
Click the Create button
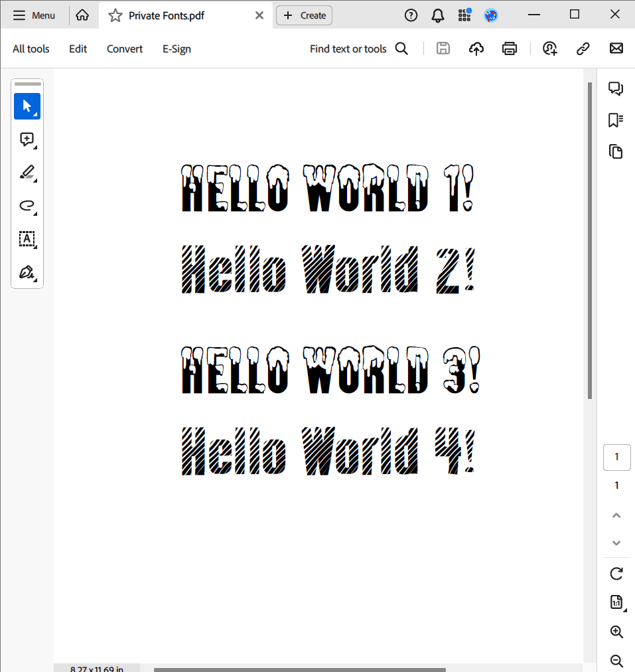[305, 15]
